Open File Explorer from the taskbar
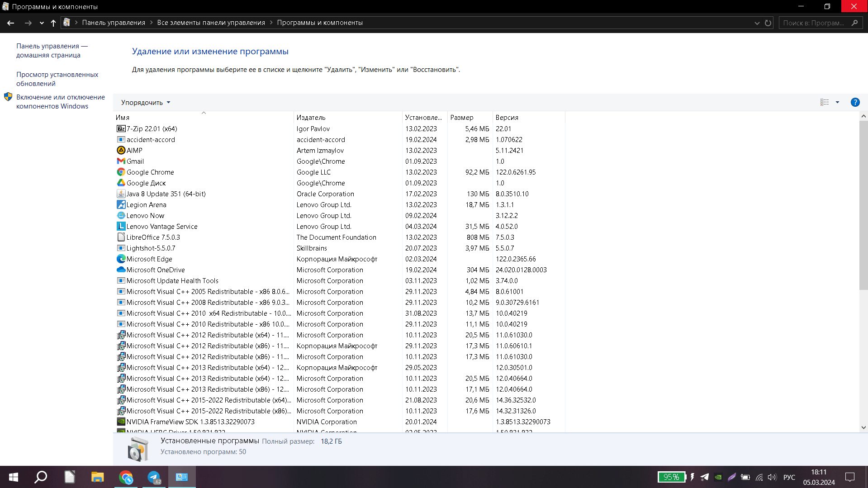This screenshot has height=488, width=868. pos(97,477)
